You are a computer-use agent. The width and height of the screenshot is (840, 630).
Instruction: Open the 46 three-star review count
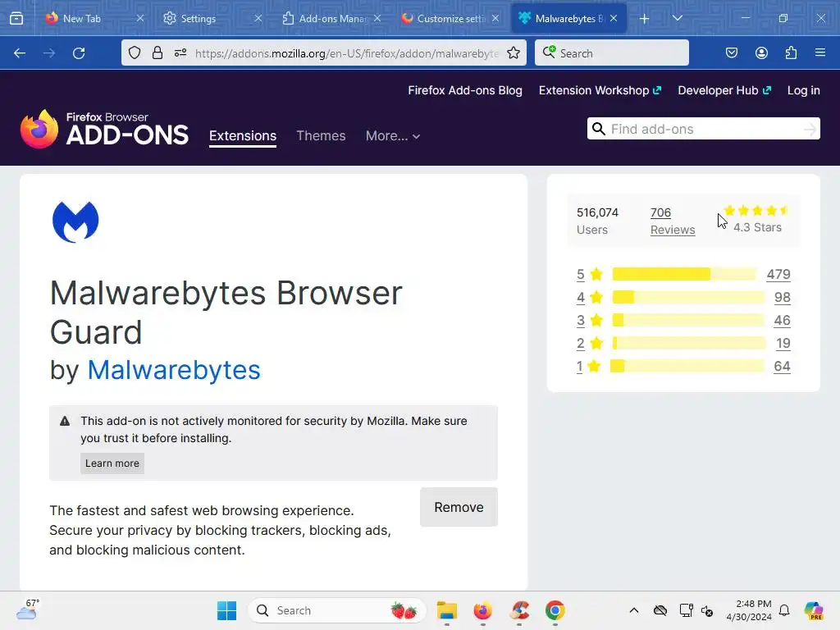(x=782, y=321)
